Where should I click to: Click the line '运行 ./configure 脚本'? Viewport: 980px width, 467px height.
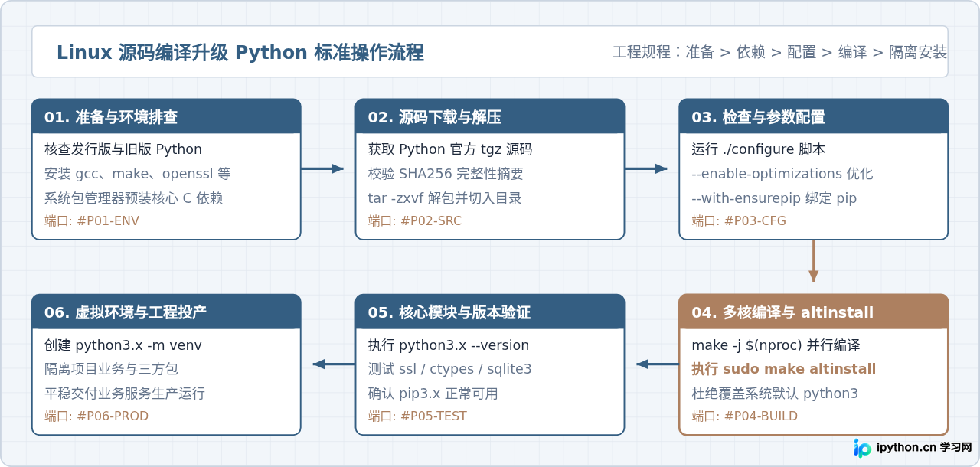coord(759,149)
